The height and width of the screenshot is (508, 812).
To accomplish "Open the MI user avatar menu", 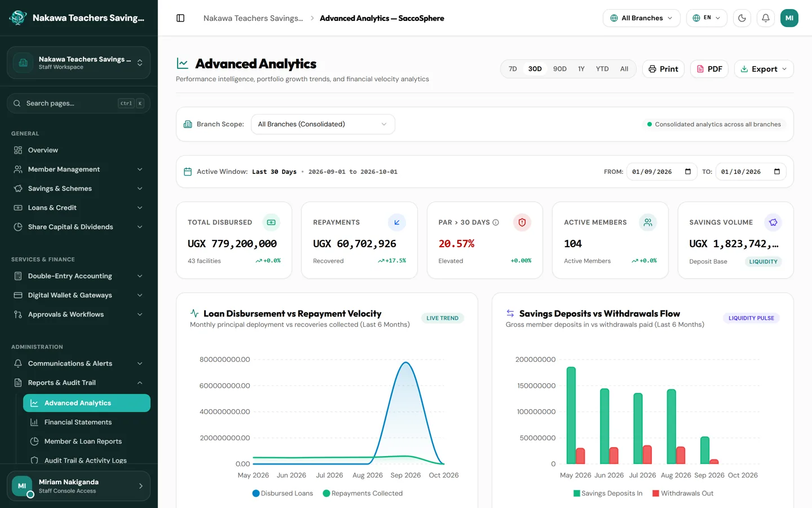I will 789,18.
